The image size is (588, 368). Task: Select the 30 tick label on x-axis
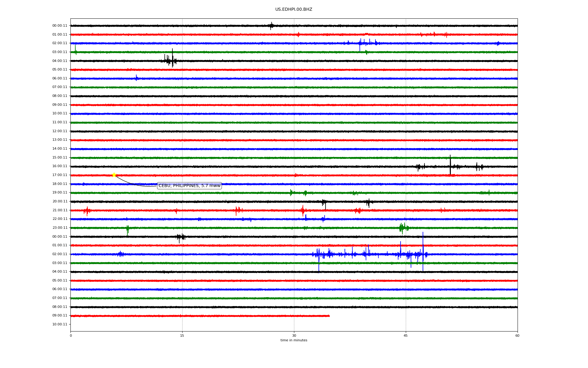[294, 335]
